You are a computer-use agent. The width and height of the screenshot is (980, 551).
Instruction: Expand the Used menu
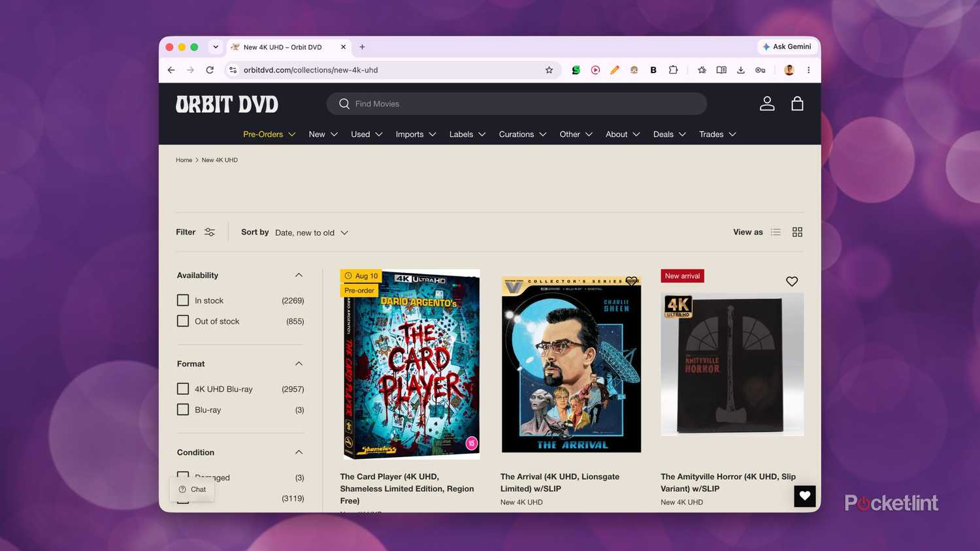pos(367,134)
